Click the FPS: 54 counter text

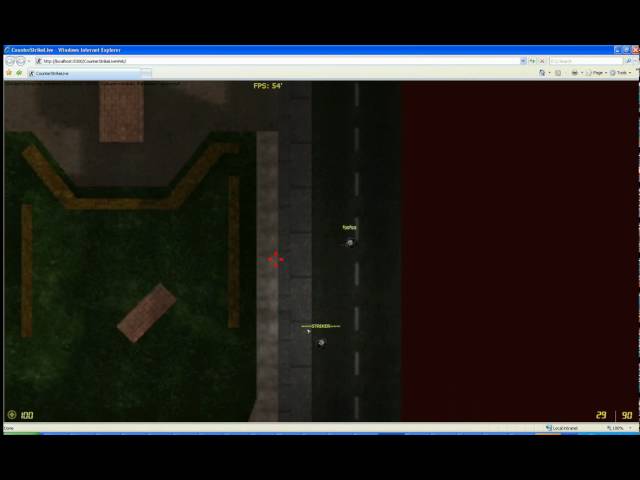click(268, 86)
